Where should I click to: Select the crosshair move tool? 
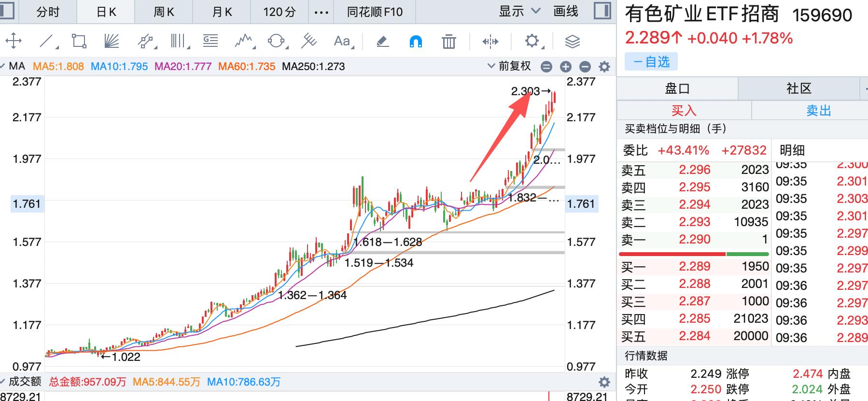click(14, 41)
